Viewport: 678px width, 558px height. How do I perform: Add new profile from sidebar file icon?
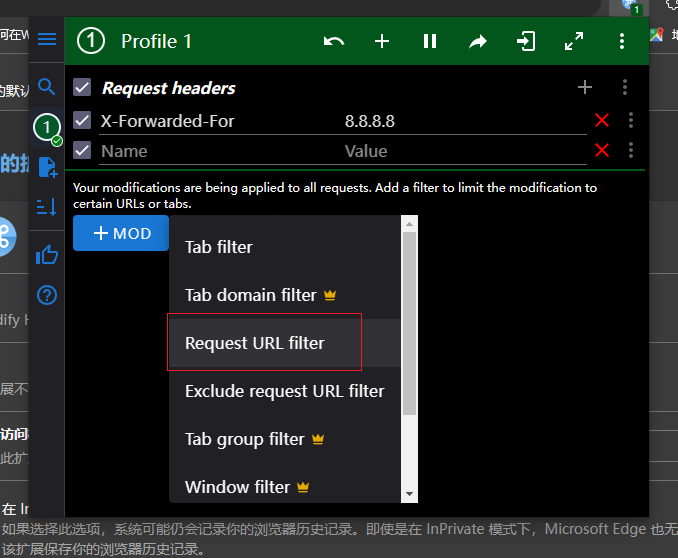tap(48, 167)
